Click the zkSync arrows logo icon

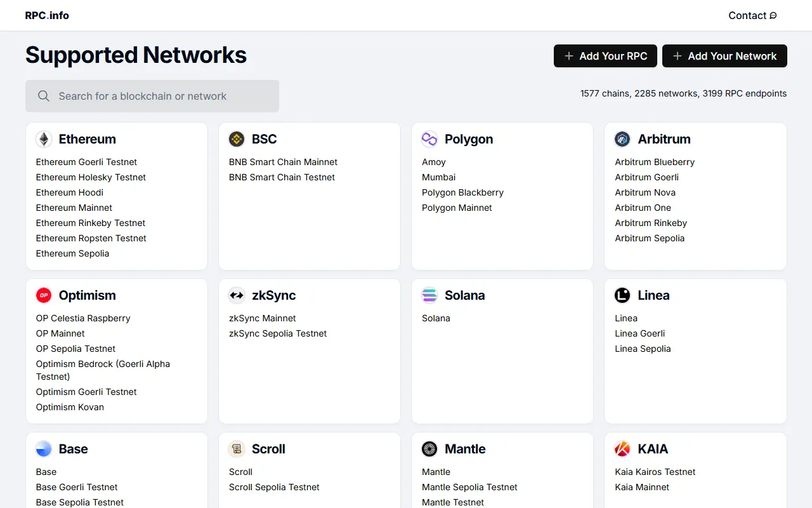click(x=237, y=295)
